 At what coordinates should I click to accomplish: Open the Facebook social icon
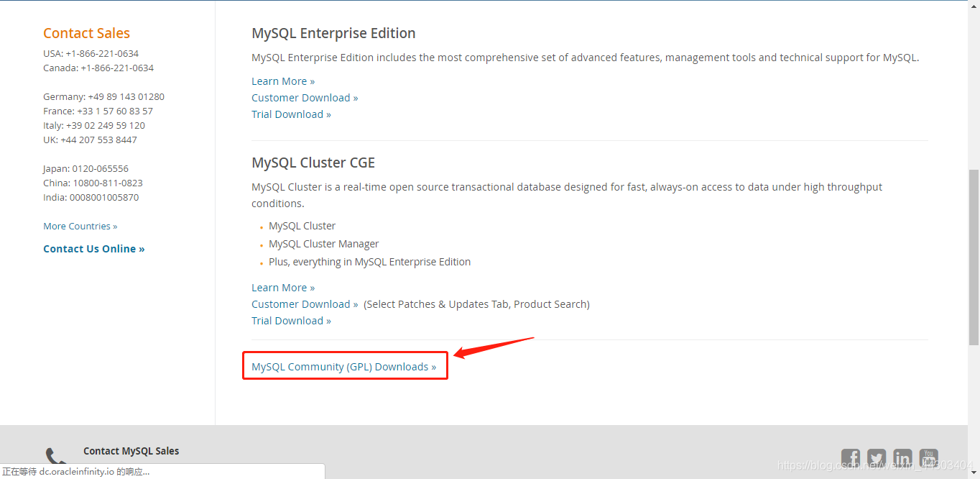point(851,458)
